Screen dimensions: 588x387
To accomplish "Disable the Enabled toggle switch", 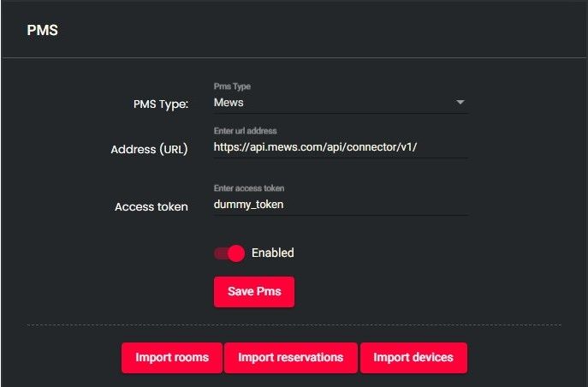I will pyautogui.click(x=229, y=253).
